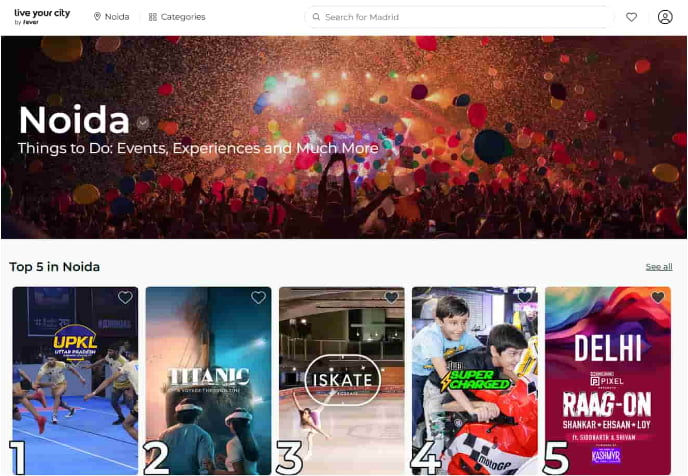Open the UPKL kabaddi event card
Screen dimensions: 688x476
pos(75,380)
